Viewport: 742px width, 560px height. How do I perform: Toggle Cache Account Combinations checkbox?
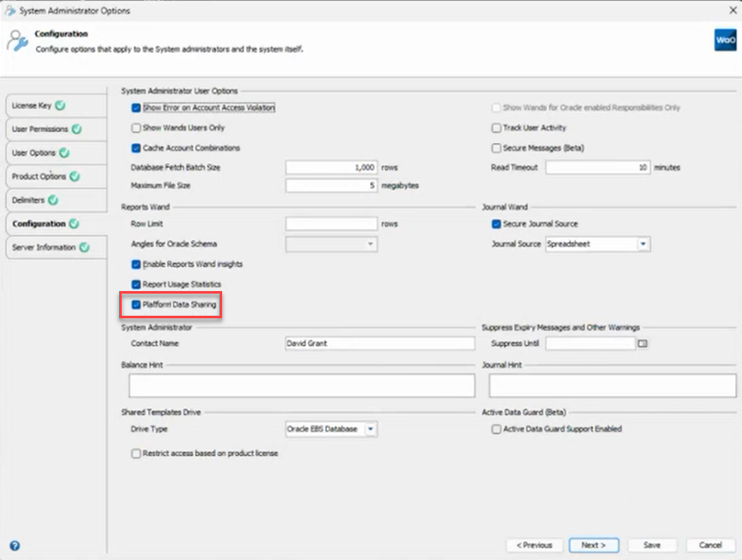point(136,148)
